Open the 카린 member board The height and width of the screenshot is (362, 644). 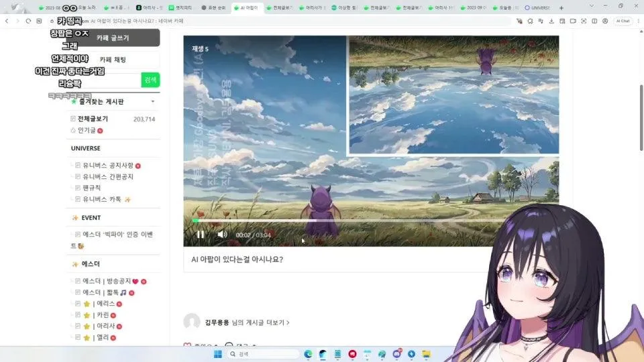(96, 315)
